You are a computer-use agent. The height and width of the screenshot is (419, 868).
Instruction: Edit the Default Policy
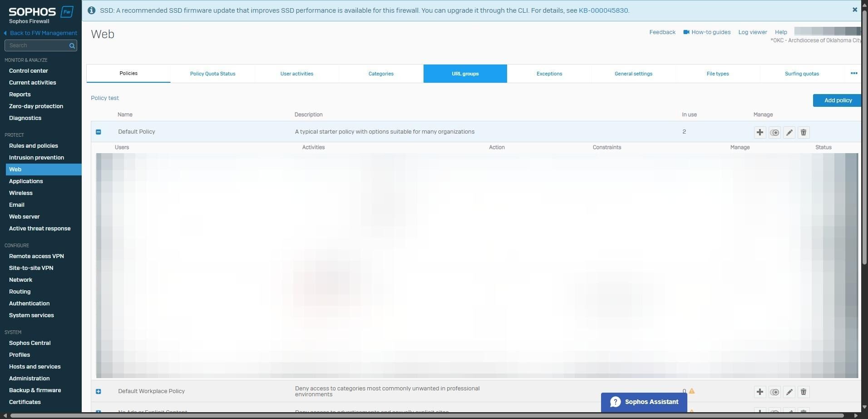tap(789, 132)
